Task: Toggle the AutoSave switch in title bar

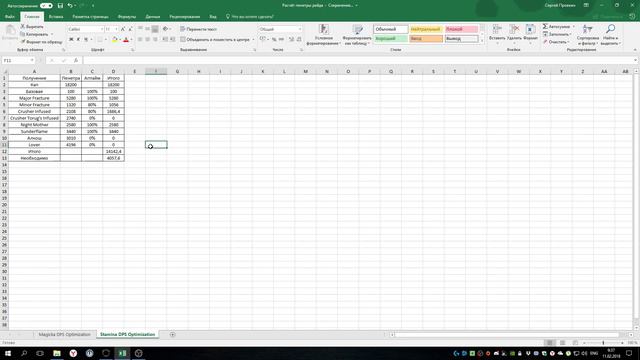Action: click(46, 6)
